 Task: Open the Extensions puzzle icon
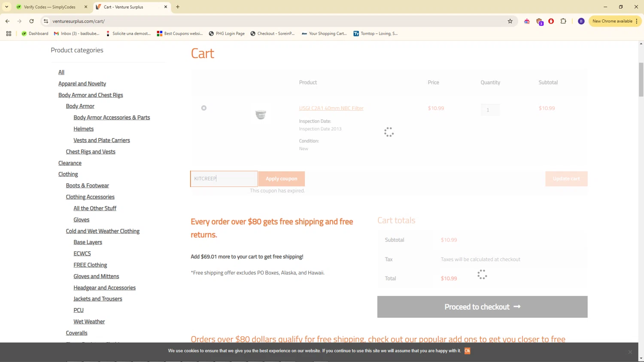[563, 21]
